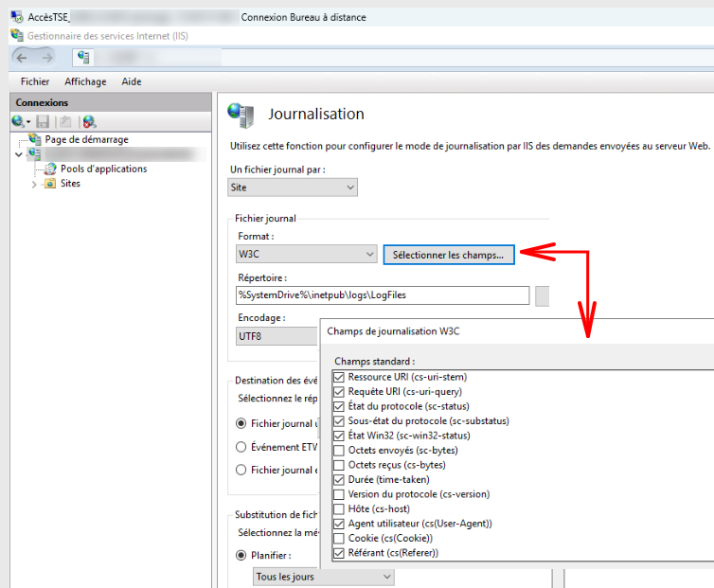Click the IIS manager title bar icon
This screenshot has height=588, width=714.
(17, 35)
